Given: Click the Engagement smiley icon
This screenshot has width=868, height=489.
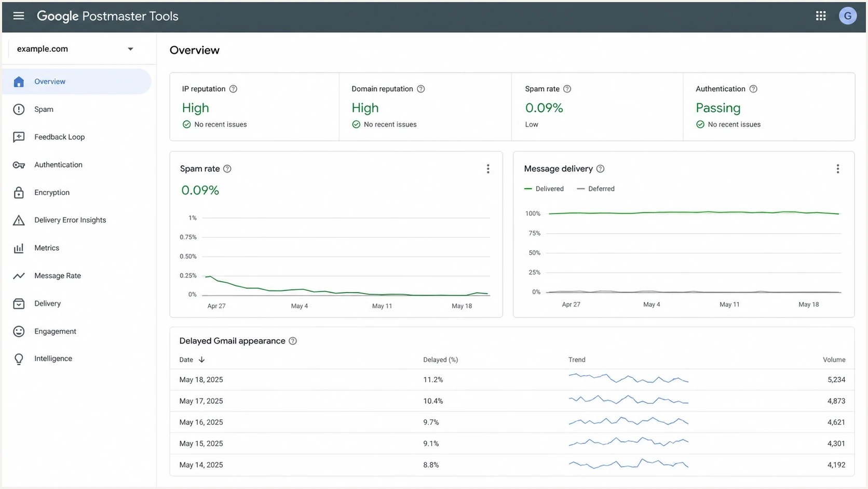Looking at the screenshot, I should tap(19, 331).
